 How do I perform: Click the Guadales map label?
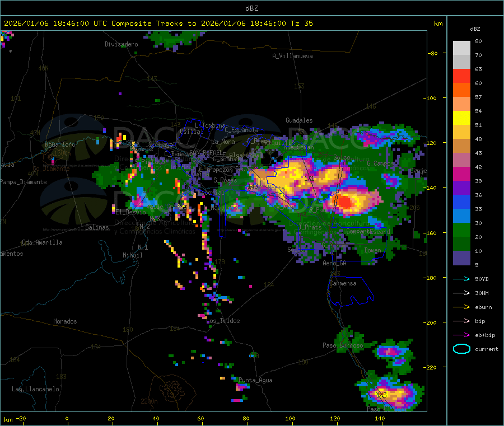point(299,120)
